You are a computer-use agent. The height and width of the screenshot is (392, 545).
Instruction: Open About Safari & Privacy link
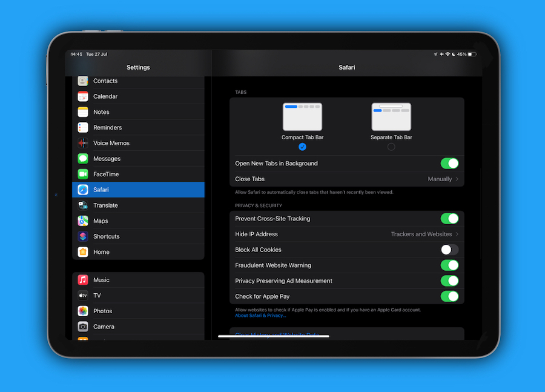point(260,316)
